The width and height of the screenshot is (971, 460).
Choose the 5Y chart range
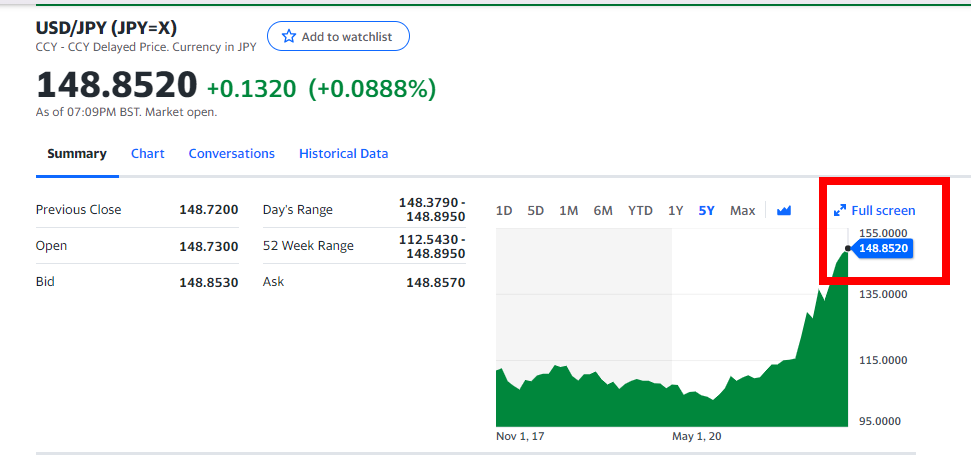coord(707,210)
